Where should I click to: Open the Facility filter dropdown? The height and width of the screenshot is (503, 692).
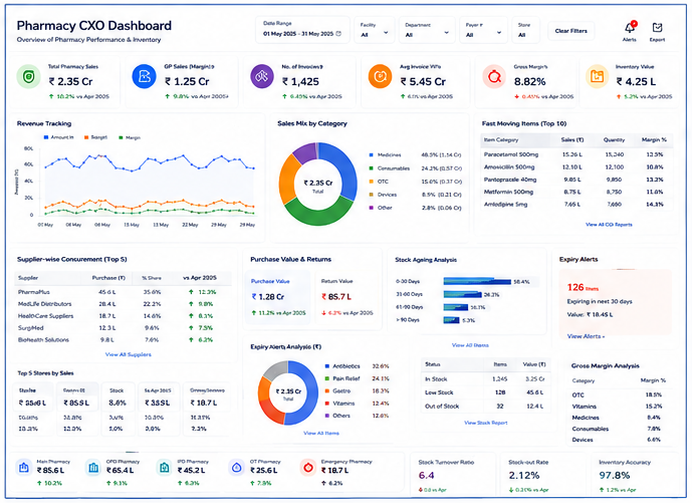click(x=374, y=30)
